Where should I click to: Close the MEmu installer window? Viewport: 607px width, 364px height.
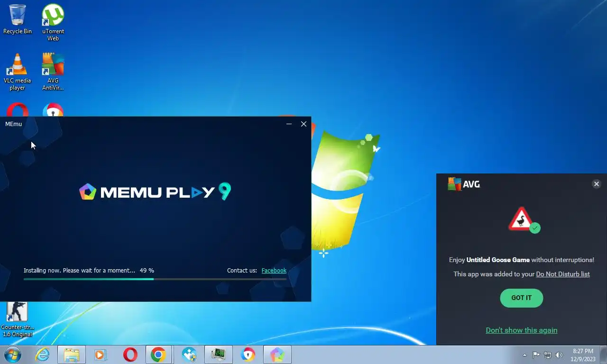(303, 124)
